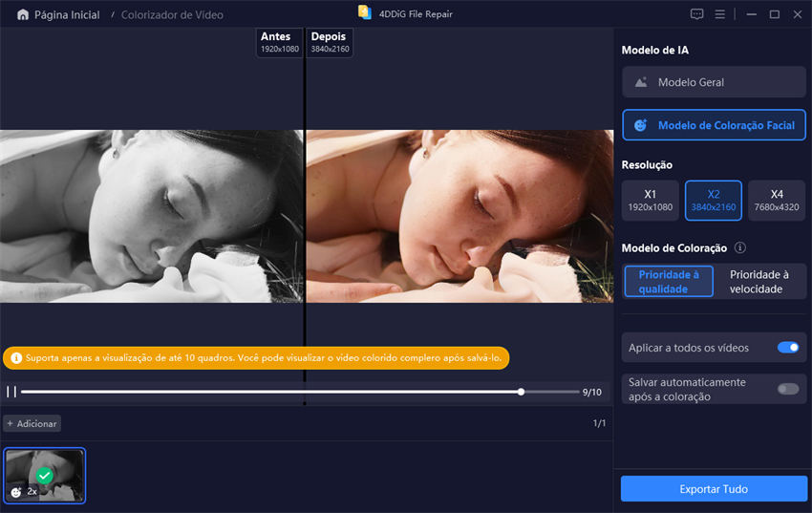Enable Salvar automaticamente após a coloração
The height and width of the screenshot is (513, 812).
(x=788, y=389)
